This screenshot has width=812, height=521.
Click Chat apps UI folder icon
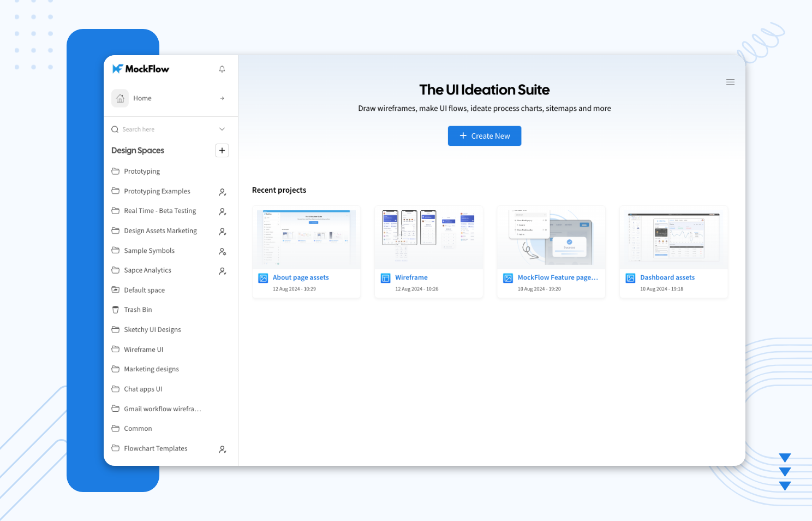pos(116,389)
